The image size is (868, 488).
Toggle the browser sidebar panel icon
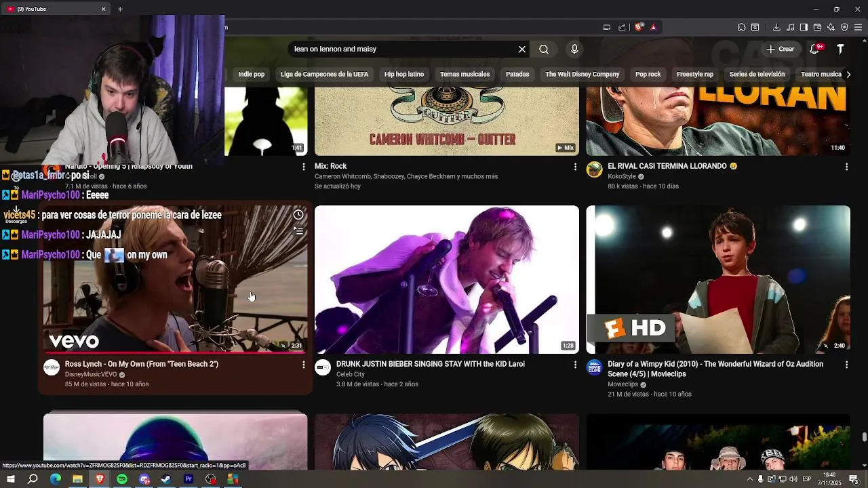(x=804, y=27)
